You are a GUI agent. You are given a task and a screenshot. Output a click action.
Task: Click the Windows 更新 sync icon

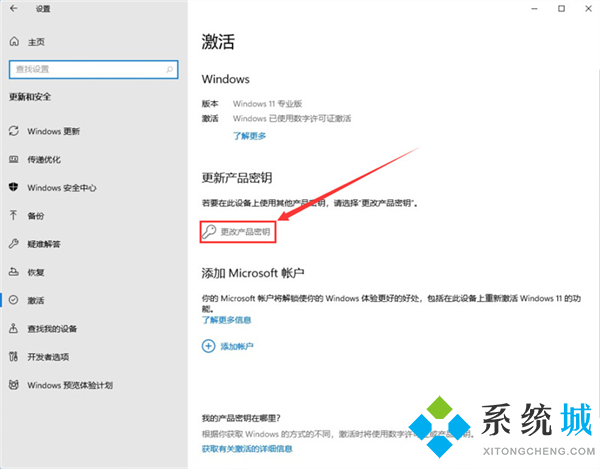14,131
